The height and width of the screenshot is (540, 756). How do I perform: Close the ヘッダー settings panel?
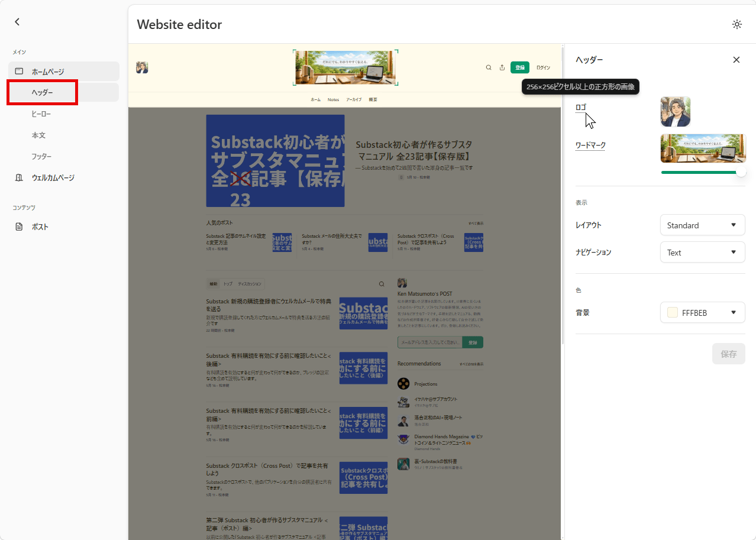pyautogui.click(x=736, y=60)
